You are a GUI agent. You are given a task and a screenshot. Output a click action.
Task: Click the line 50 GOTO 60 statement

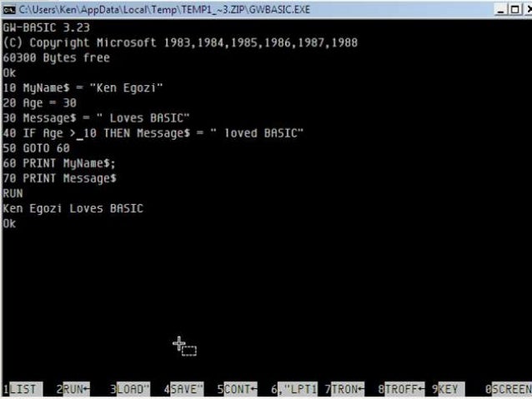(37, 148)
